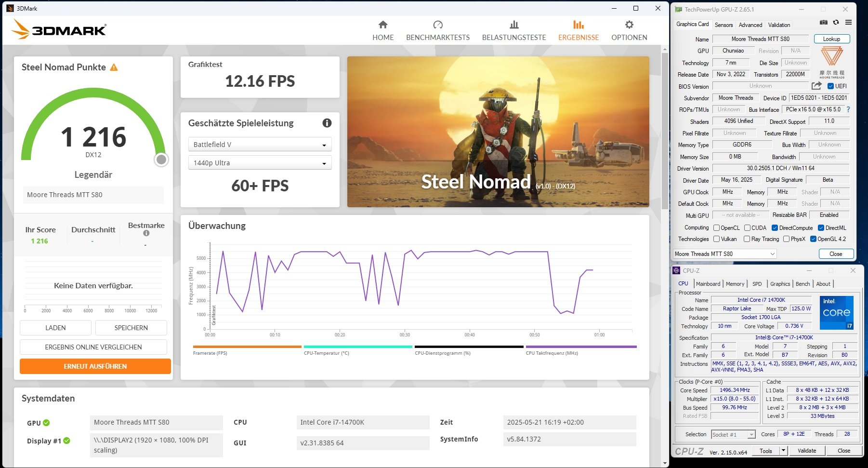Click the house icon above HOME
The width and height of the screenshot is (868, 468).
click(x=383, y=25)
